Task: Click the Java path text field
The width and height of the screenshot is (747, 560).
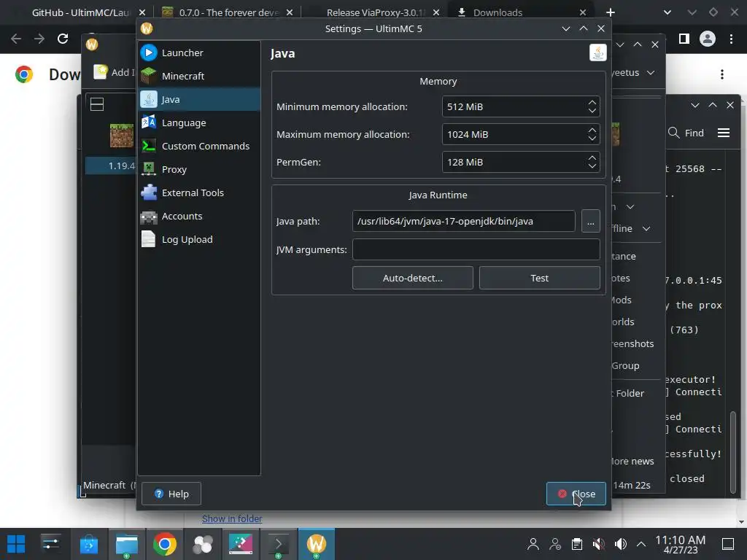Action: (x=463, y=221)
